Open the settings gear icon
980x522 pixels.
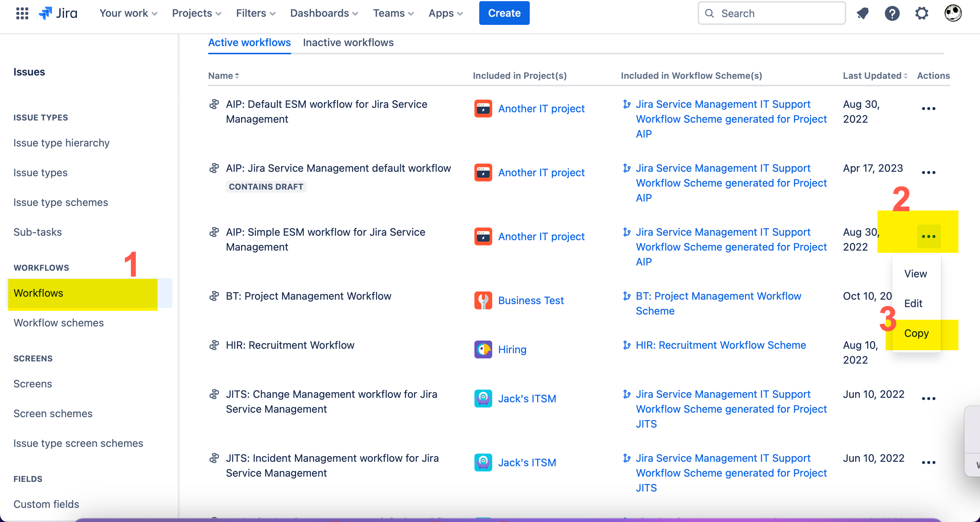pyautogui.click(x=922, y=13)
